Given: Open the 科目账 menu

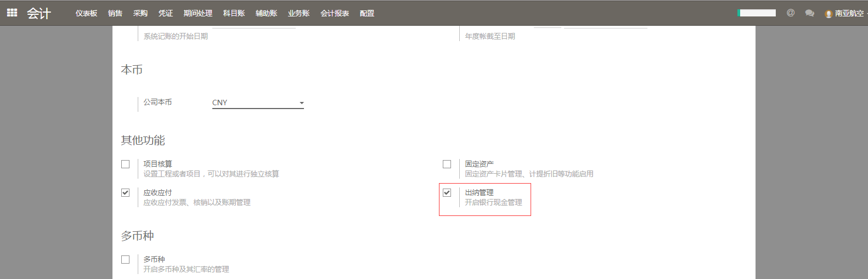Looking at the screenshot, I should [234, 13].
